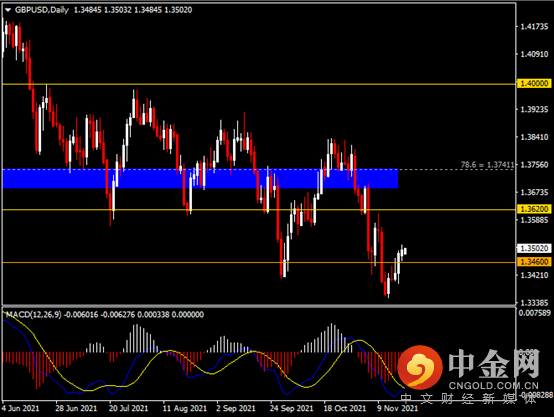Viewport: 554px width, 417px height.
Task: Select the 1.36200 horizontal line label
Action: (534, 209)
